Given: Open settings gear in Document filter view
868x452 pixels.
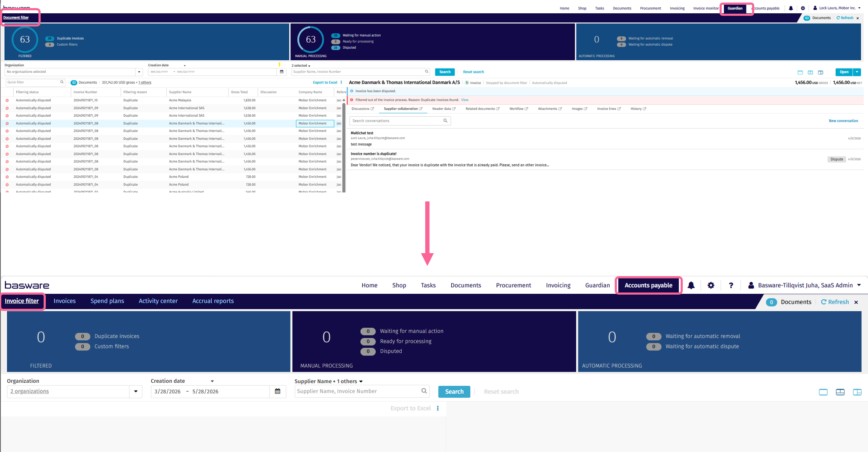Looking at the screenshot, I should (x=803, y=8).
